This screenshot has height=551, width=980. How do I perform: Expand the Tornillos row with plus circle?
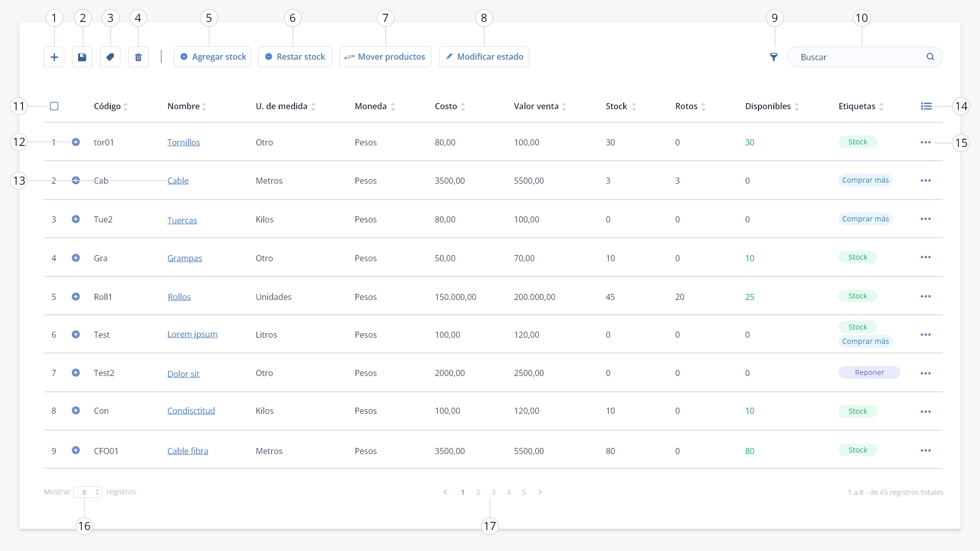tap(76, 142)
